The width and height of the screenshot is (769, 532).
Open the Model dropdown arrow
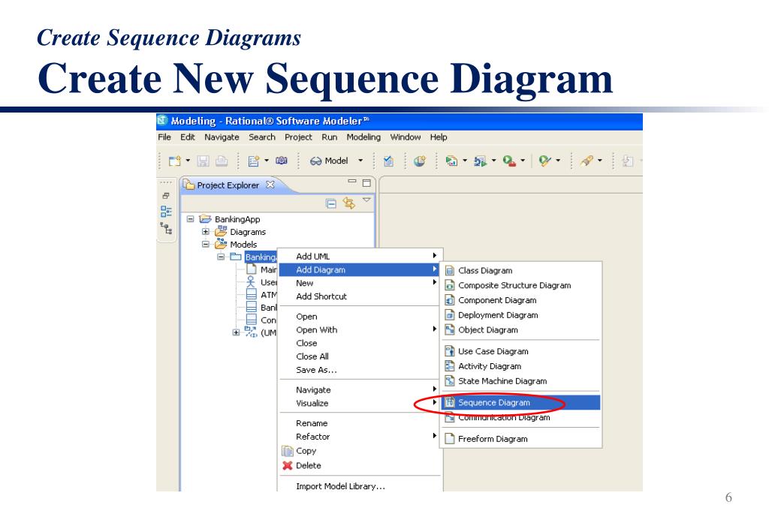pos(360,160)
